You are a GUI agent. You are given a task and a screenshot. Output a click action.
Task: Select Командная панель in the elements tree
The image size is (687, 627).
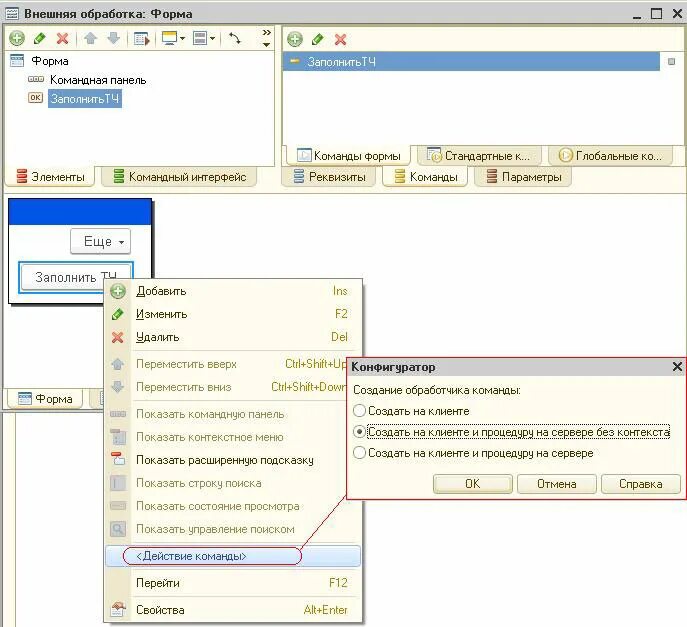[x=98, y=80]
